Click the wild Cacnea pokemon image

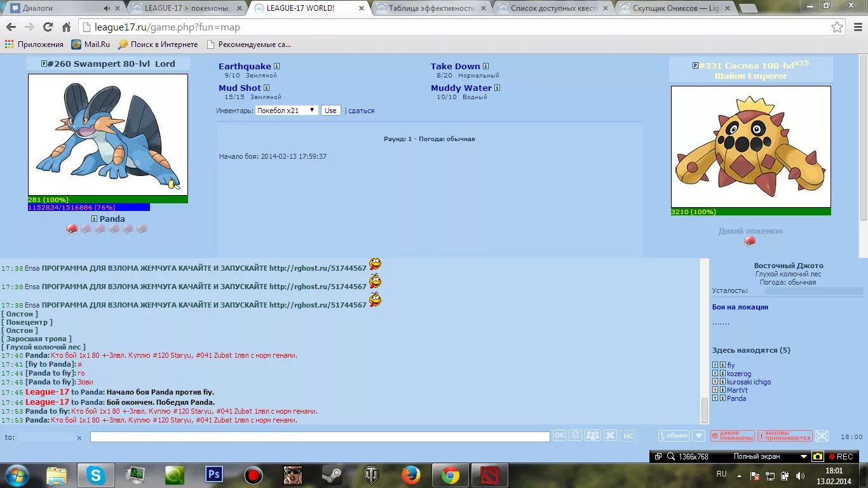pyautogui.click(x=751, y=147)
